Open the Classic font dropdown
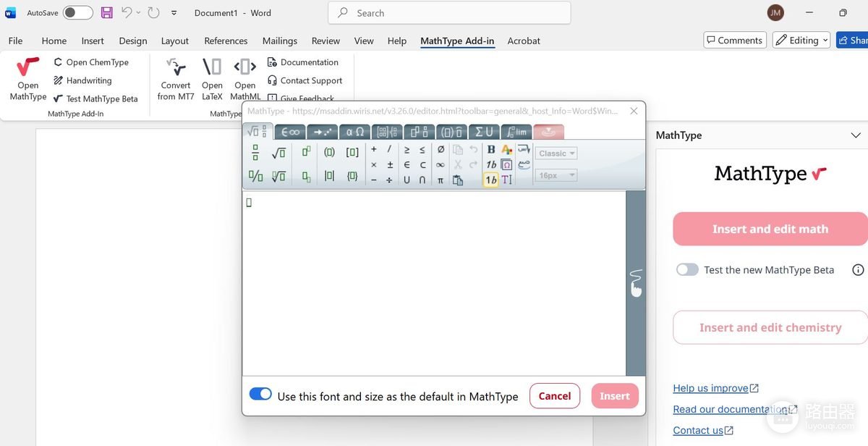 coord(556,153)
